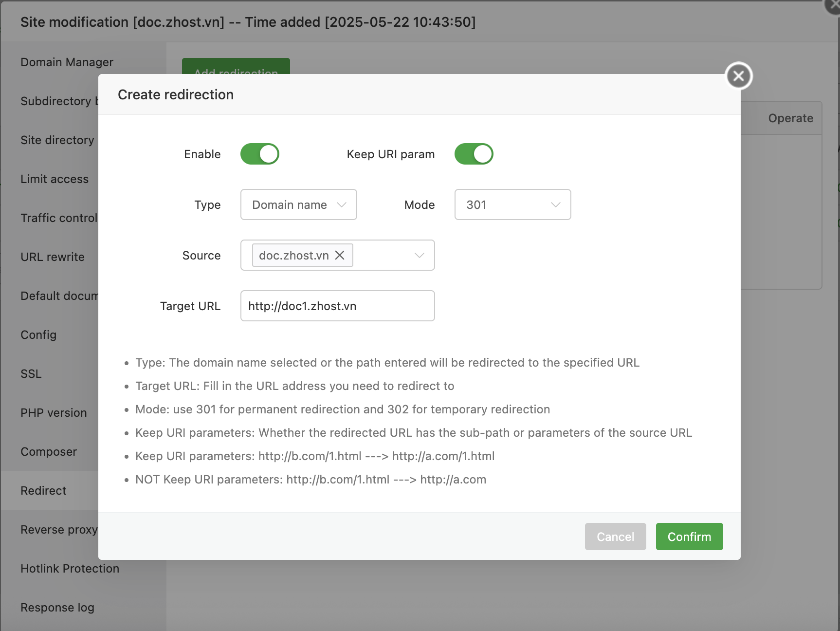Open Domain Manager in the sidebar
The height and width of the screenshot is (631, 840).
click(x=67, y=62)
